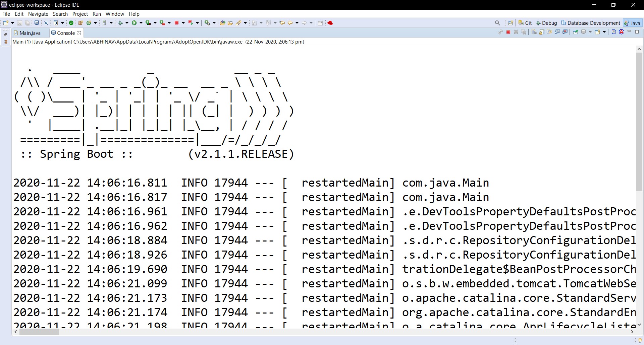Click the Remove Launch gray X icon
This screenshot has height=345, width=644.
516,32
